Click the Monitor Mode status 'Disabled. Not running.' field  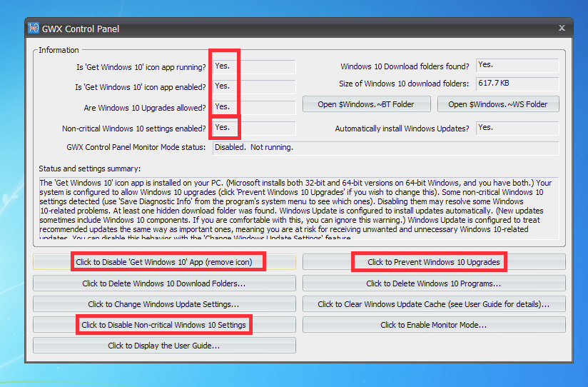point(386,148)
